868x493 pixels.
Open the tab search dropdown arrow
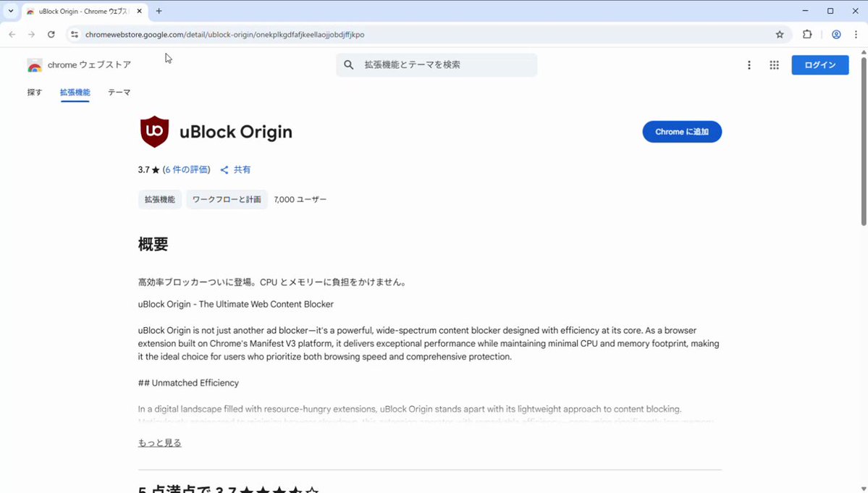point(11,11)
